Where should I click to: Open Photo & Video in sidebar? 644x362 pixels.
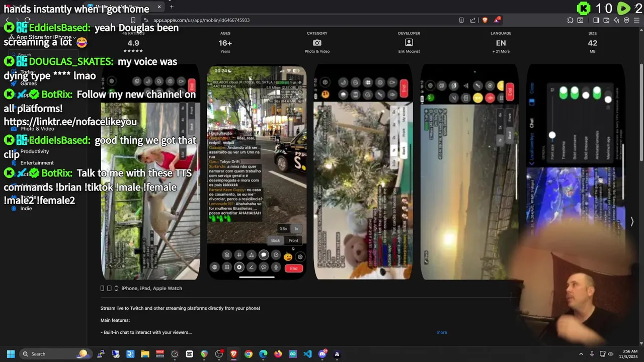click(x=37, y=129)
